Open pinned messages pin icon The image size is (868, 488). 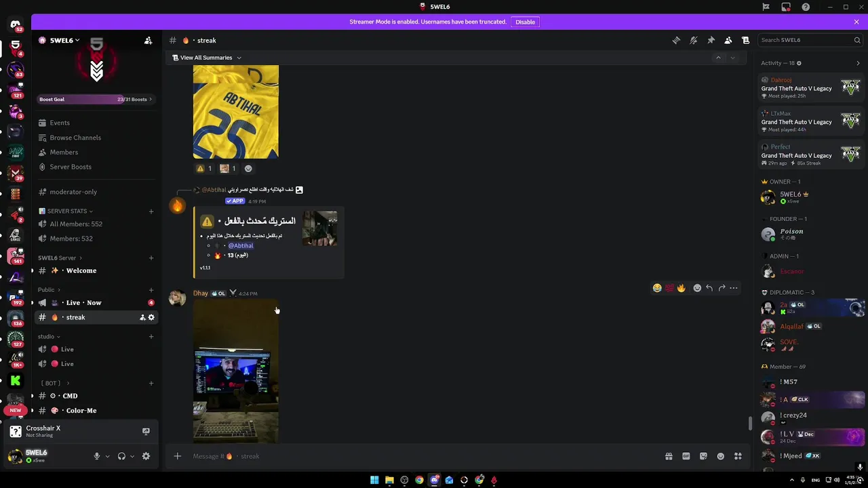click(711, 40)
